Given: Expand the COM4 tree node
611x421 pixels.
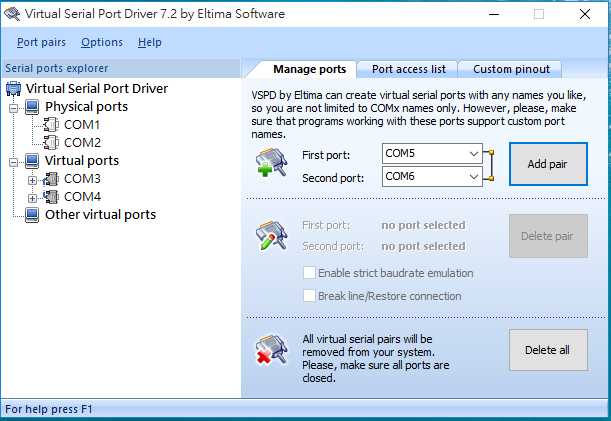Looking at the screenshot, I should click(32, 198).
